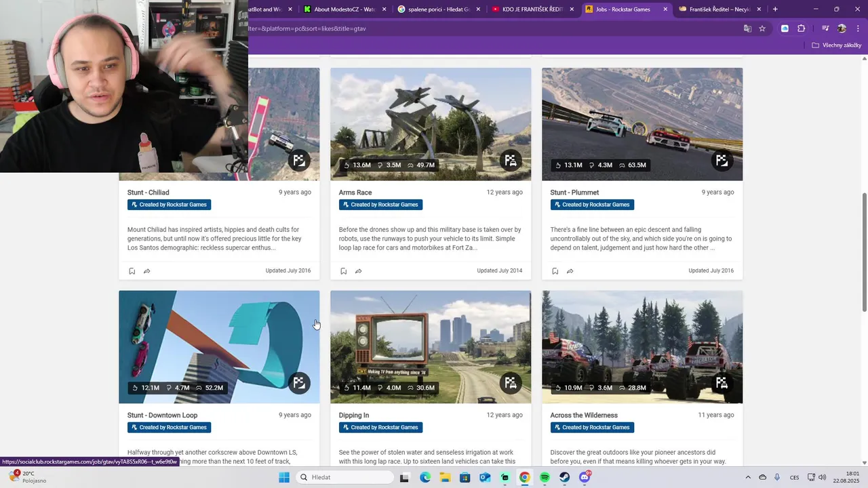Bookmark the Stunt - Chiliad job
This screenshot has width=868, height=488.
(x=132, y=271)
